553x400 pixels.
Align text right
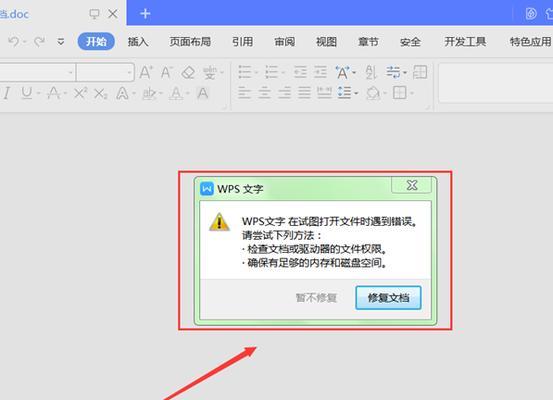tap(285, 93)
